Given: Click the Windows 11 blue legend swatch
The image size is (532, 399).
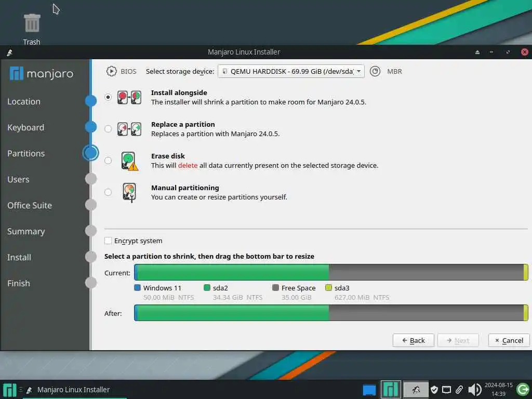Looking at the screenshot, I should click(x=137, y=288).
